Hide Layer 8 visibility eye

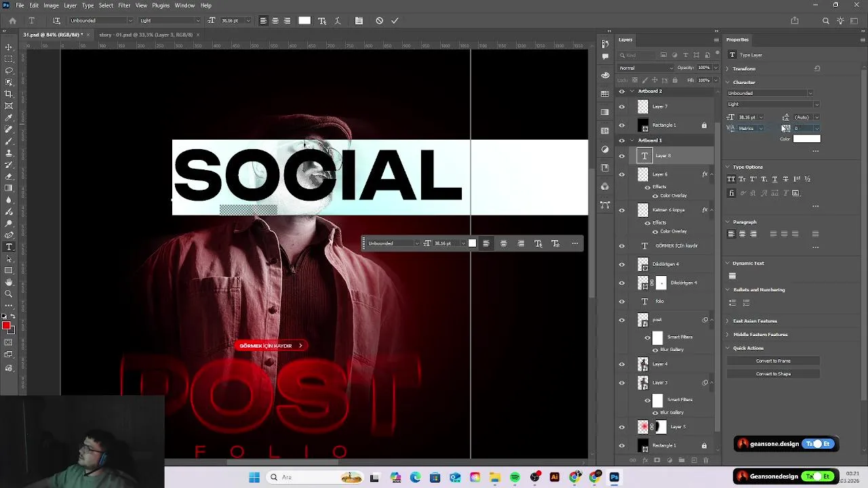tap(622, 156)
